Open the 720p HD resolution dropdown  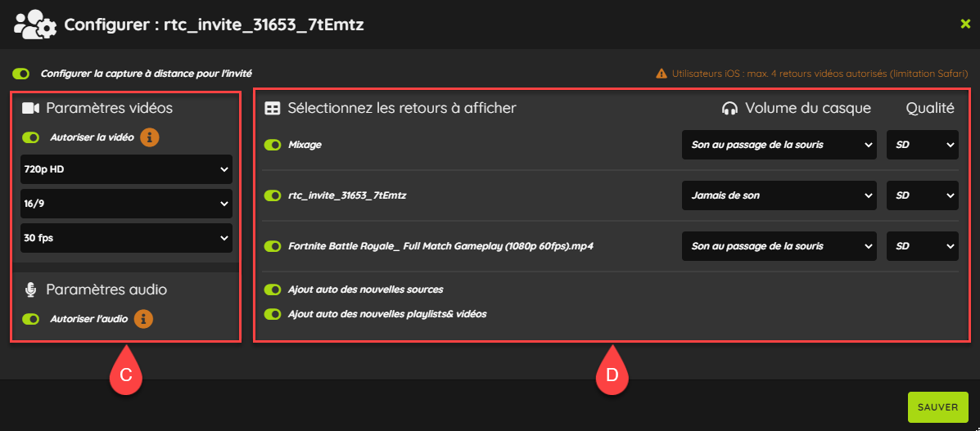(126, 169)
